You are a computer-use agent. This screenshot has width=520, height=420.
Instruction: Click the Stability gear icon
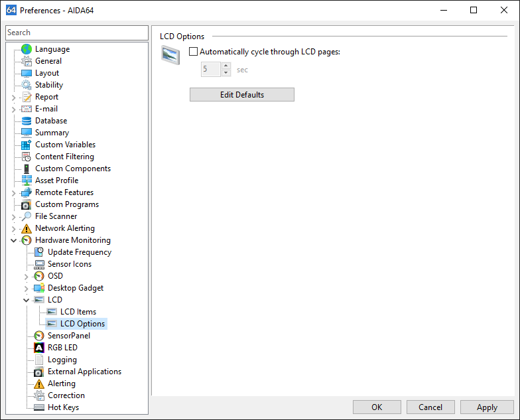point(27,85)
